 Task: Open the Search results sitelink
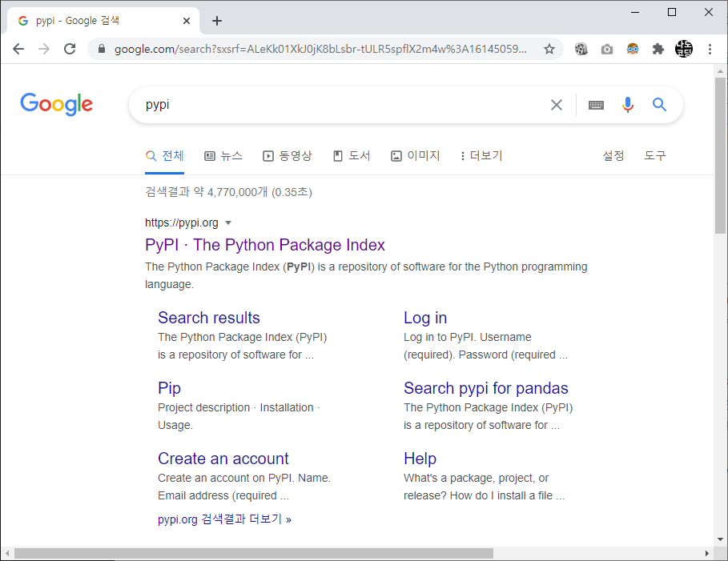[209, 318]
